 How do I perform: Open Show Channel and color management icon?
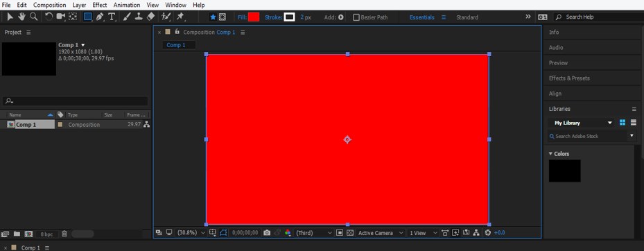(288, 233)
